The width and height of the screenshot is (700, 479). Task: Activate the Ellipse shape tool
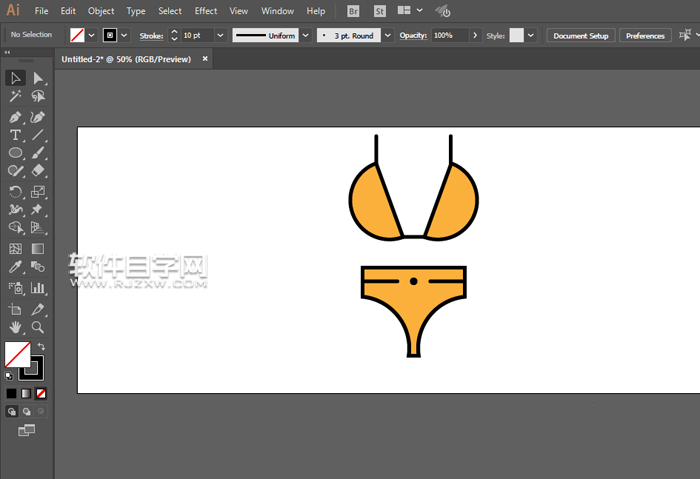(x=16, y=153)
